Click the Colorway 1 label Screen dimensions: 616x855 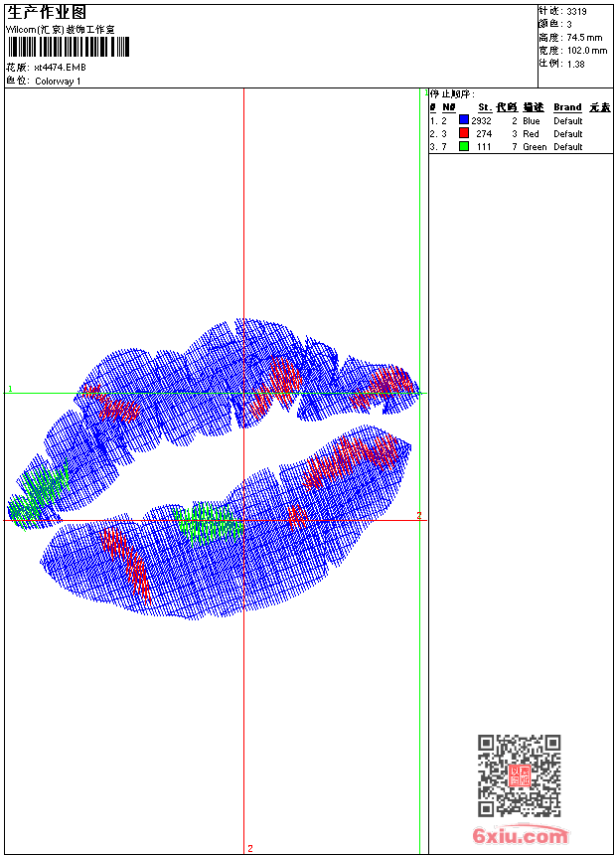(58, 82)
